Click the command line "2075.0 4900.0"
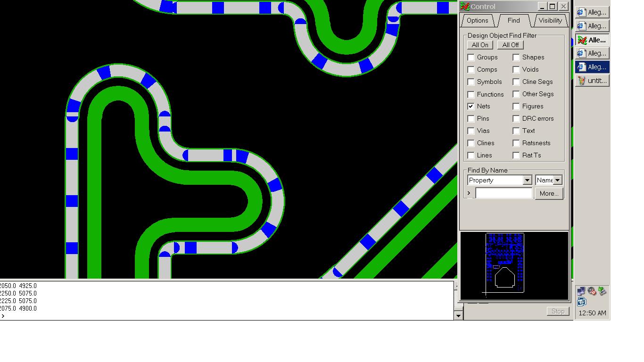The image size is (644, 362). [18, 308]
